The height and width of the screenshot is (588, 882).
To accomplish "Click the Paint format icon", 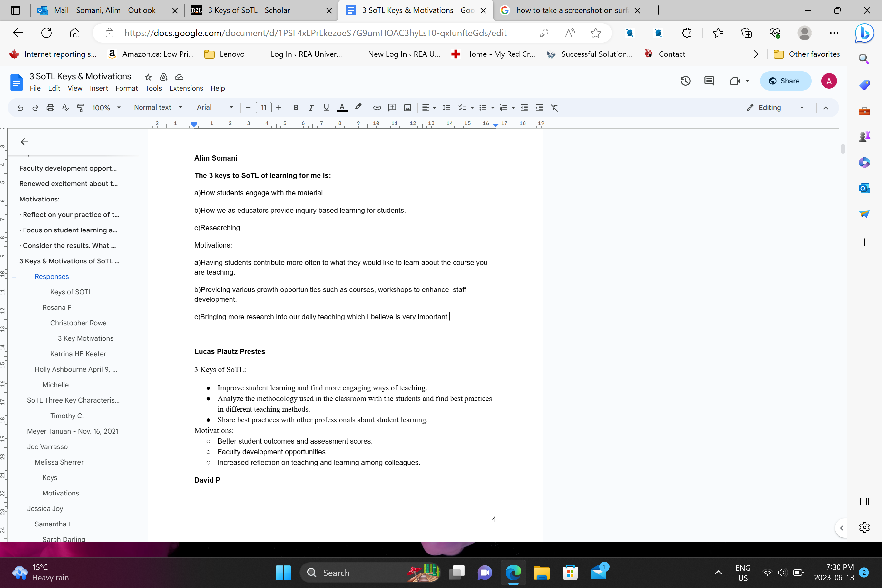I will (80, 108).
